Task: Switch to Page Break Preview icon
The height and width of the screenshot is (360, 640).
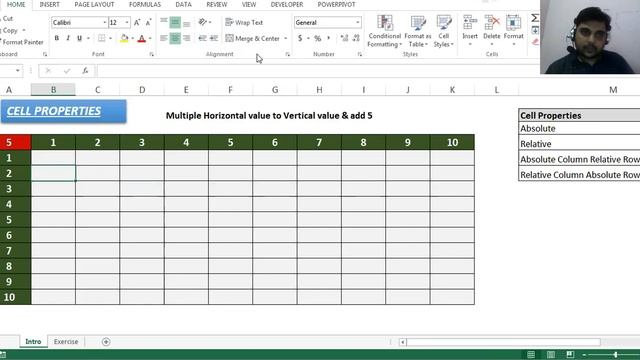Action: tap(570, 354)
